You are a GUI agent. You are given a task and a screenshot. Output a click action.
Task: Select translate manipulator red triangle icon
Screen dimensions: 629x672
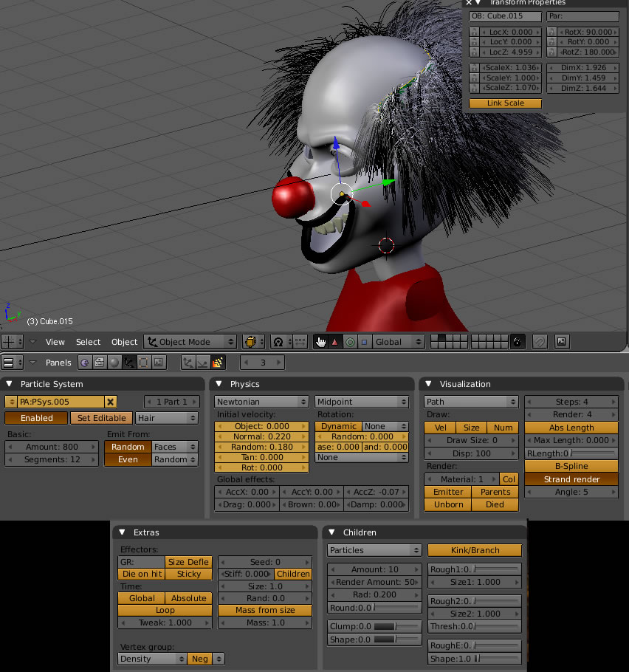335,342
